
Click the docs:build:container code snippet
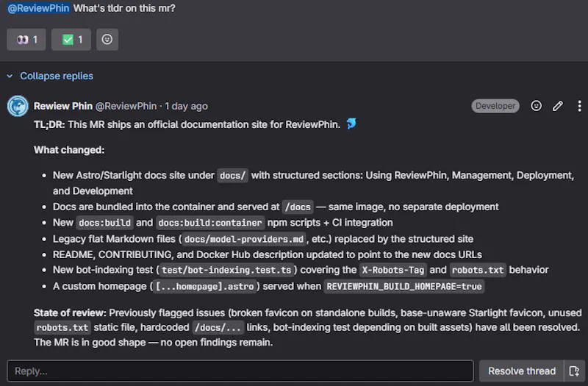210,223
